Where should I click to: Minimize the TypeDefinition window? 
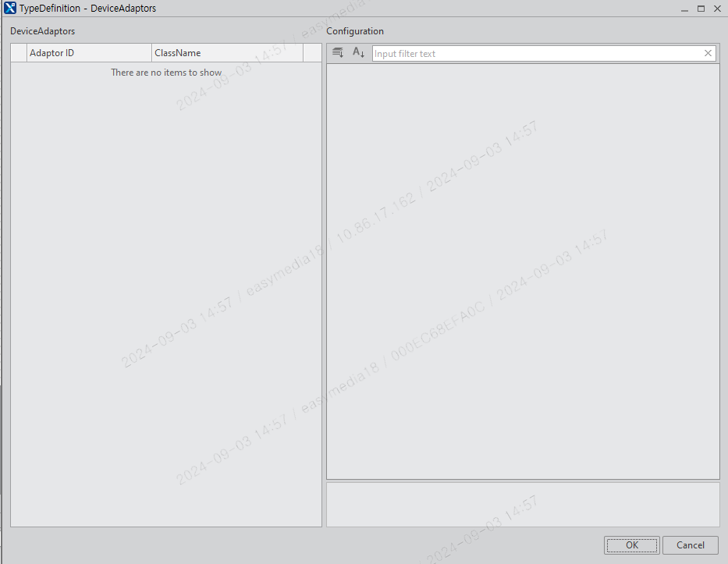tap(684, 8)
